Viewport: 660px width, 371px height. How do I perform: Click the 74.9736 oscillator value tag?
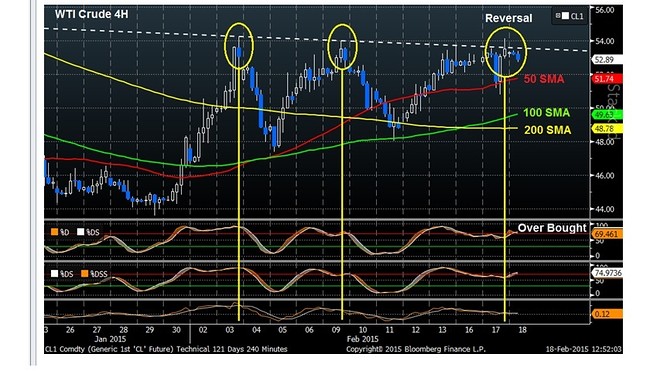tap(608, 273)
